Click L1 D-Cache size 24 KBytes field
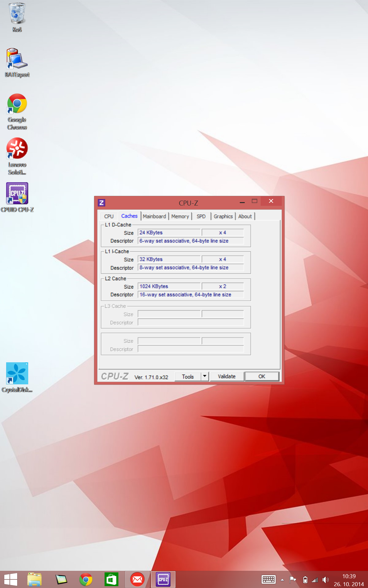368x588 pixels. (x=169, y=232)
